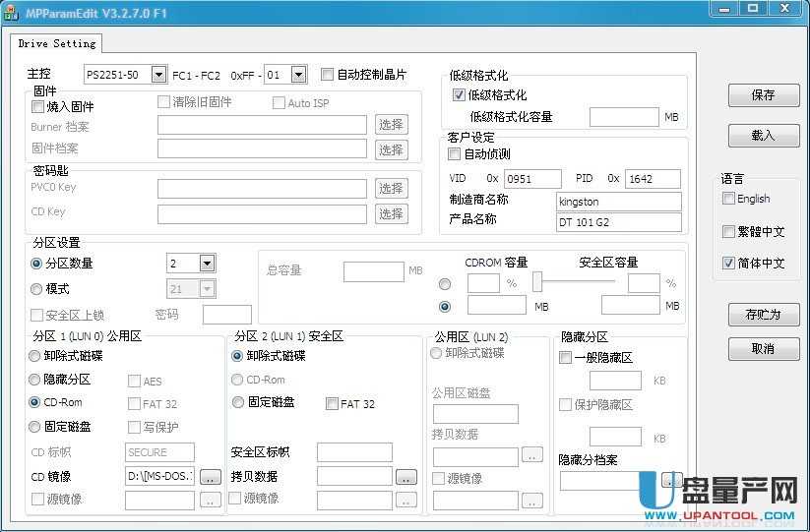Toggle the 自动侦测 checkbox
Image resolution: width=810 pixels, height=532 pixels.
point(454,154)
